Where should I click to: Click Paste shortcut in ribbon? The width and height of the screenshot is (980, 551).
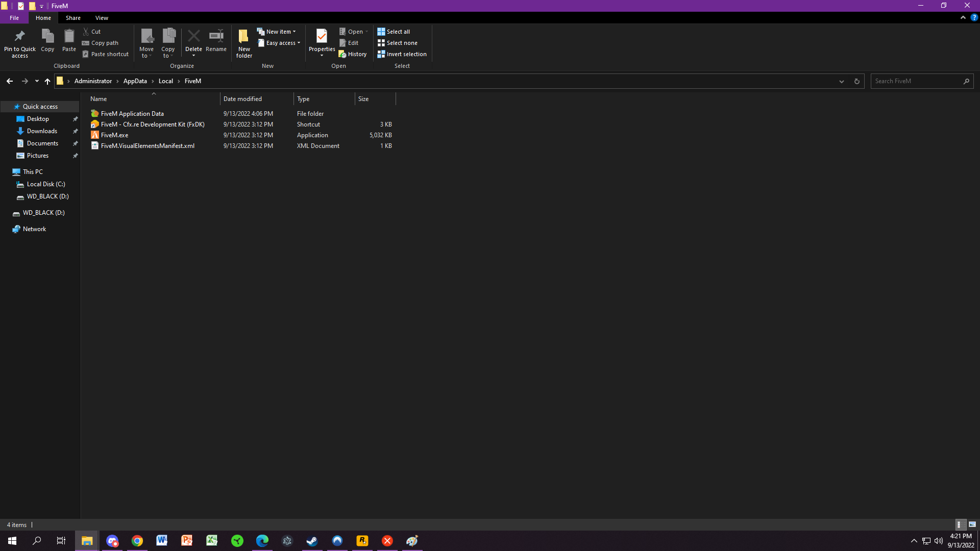[x=105, y=54]
